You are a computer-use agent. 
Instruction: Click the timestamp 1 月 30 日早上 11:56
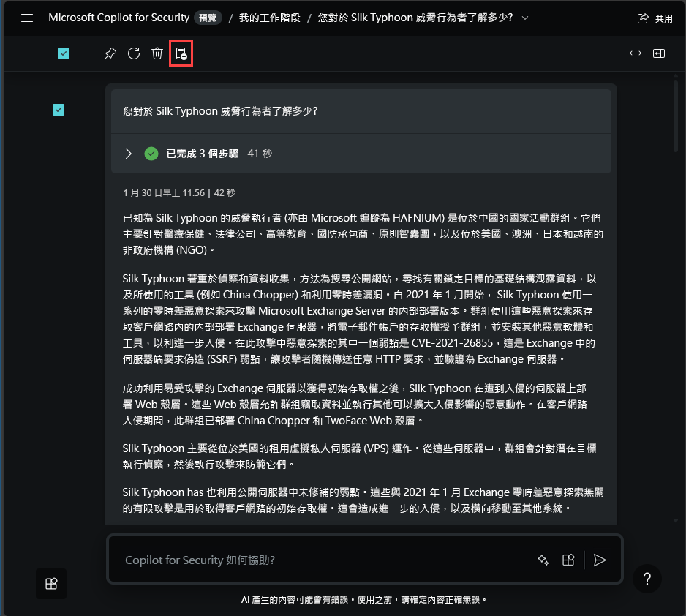[x=164, y=193]
